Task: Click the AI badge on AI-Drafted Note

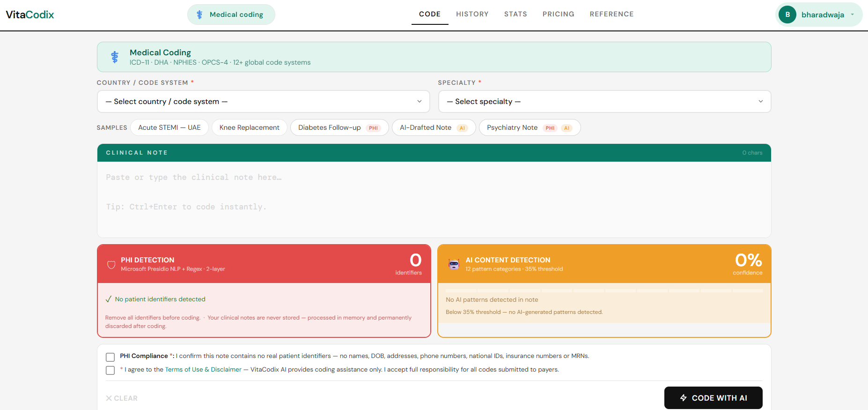Action: point(462,128)
